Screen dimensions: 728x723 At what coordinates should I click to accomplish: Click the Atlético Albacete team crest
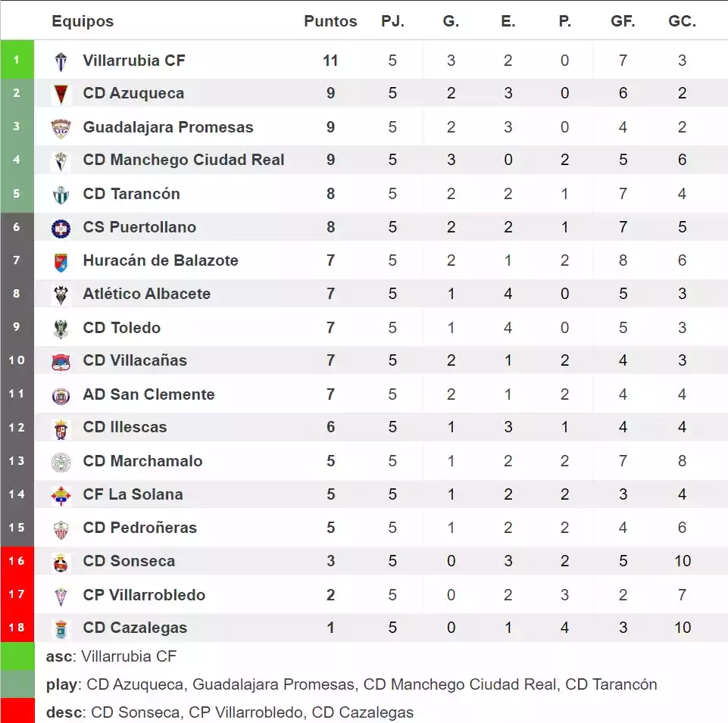[61, 294]
